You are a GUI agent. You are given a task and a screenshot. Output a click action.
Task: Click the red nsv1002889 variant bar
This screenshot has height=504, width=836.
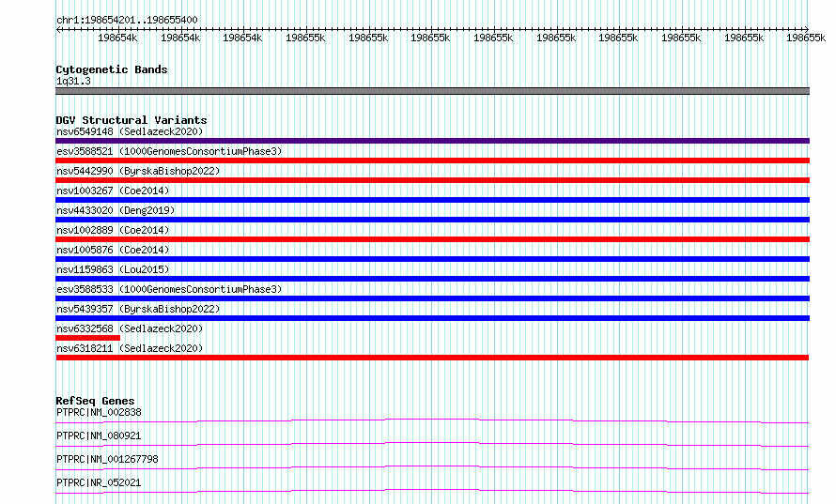tap(432, 239)
